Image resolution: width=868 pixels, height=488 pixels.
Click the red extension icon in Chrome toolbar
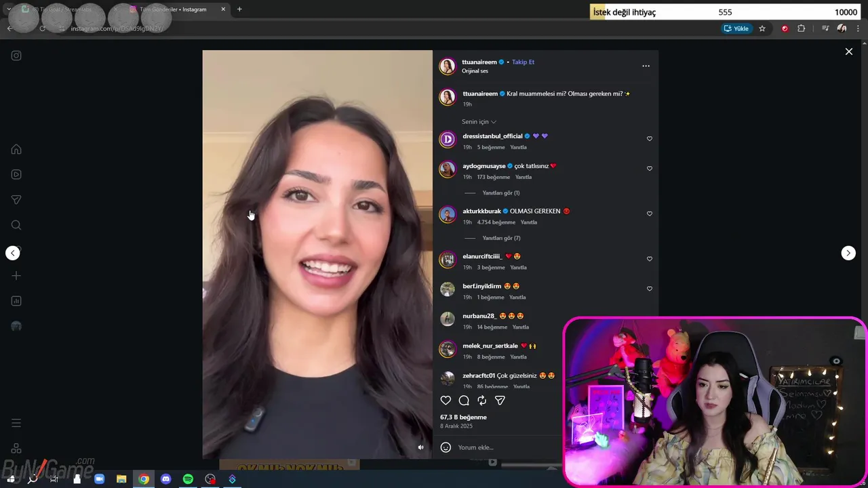pyautogui.click(x=785, y=28)
